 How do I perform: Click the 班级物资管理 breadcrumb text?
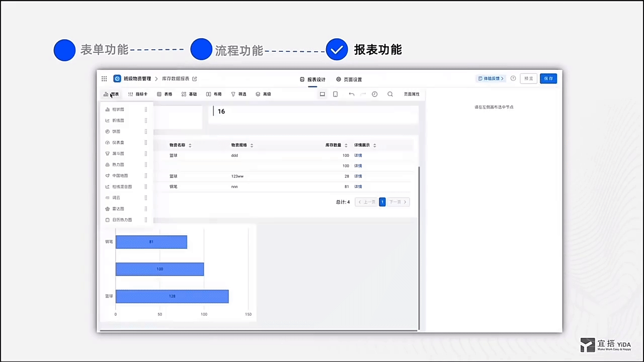click(137, 79)
